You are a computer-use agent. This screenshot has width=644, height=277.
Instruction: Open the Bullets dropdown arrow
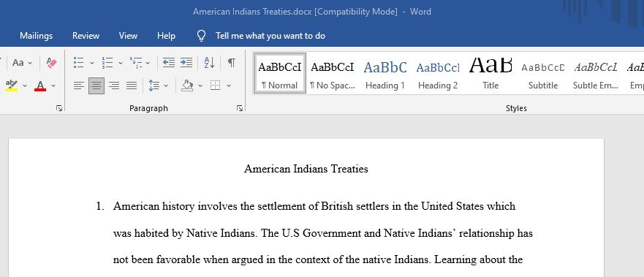(92, 63)
